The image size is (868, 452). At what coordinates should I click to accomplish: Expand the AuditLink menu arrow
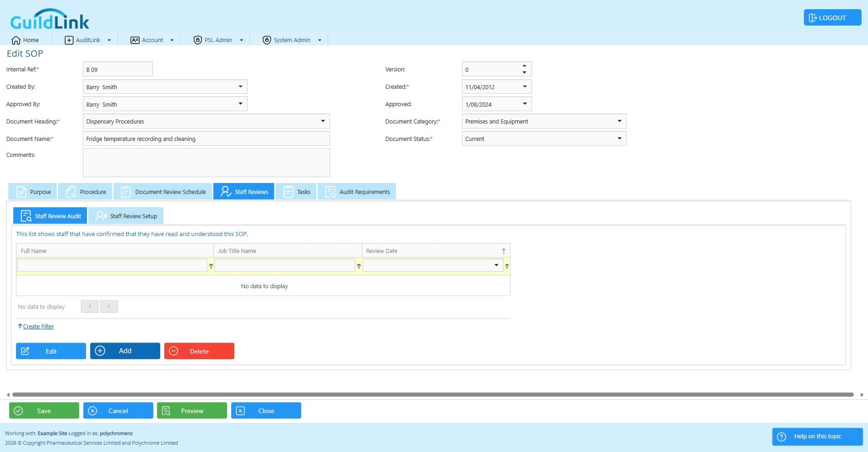109,40
